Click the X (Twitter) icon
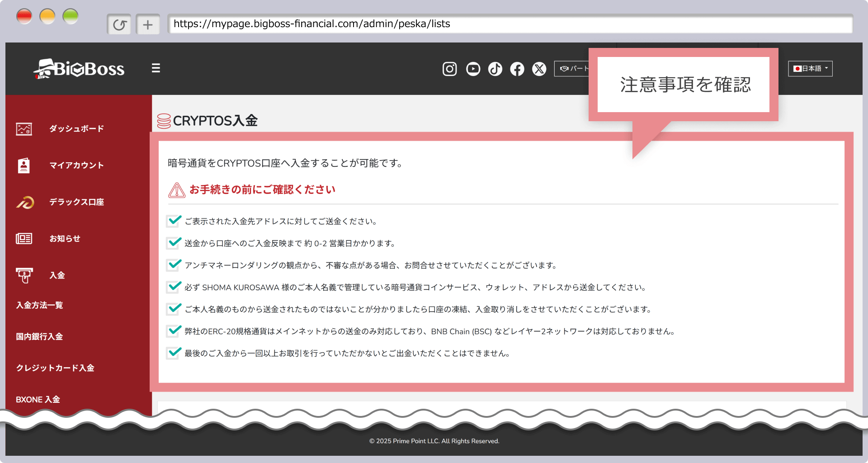 point(539,69)
